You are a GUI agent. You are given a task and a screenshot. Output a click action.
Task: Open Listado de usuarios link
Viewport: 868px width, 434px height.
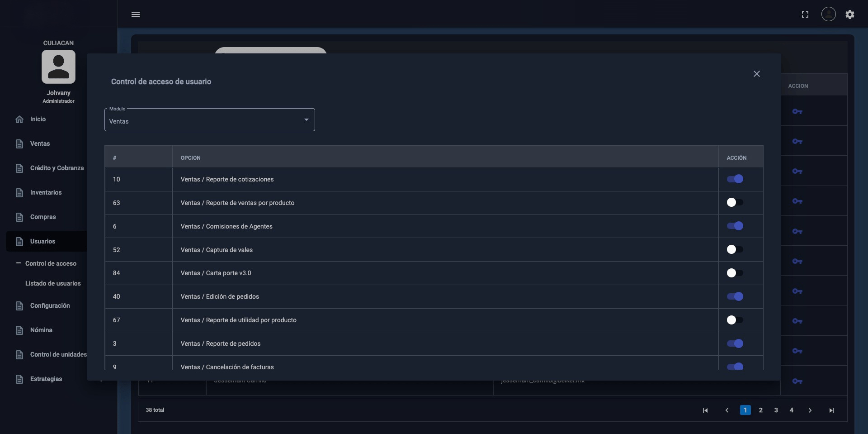pos(53,283)
